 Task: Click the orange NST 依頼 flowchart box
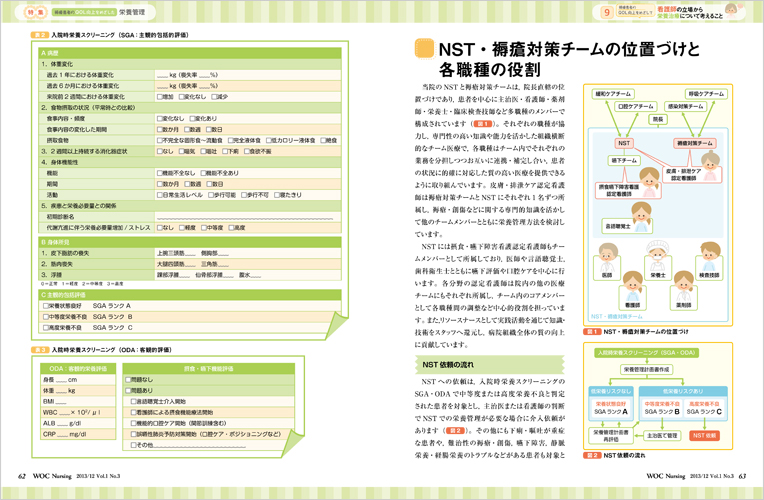point(705,436)
